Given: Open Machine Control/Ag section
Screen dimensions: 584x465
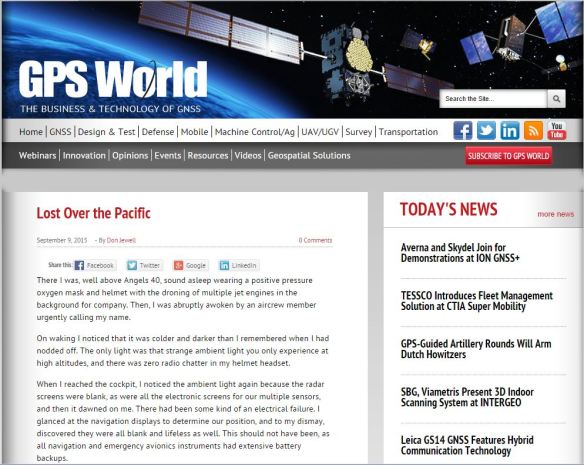Looking at the screenshot, I should pos(255,132).
